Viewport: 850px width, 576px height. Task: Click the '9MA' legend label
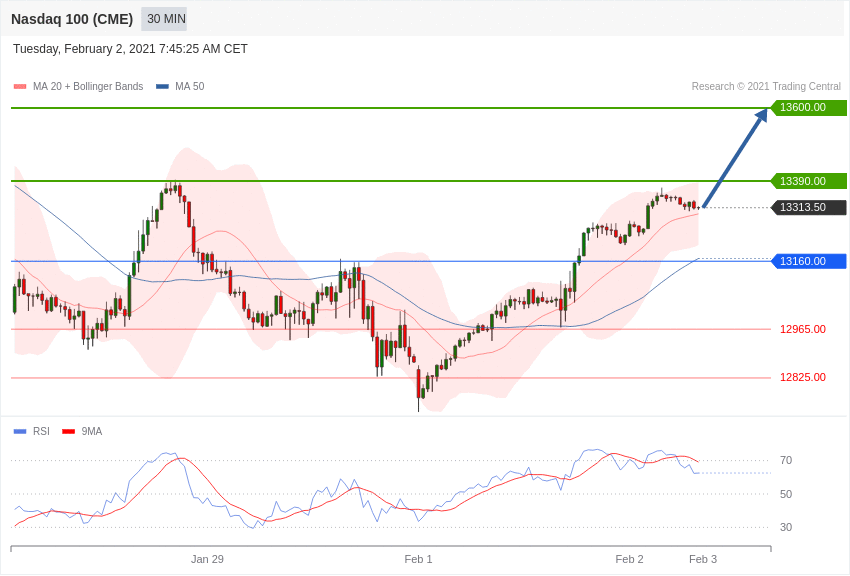click(x=92, y=431)
